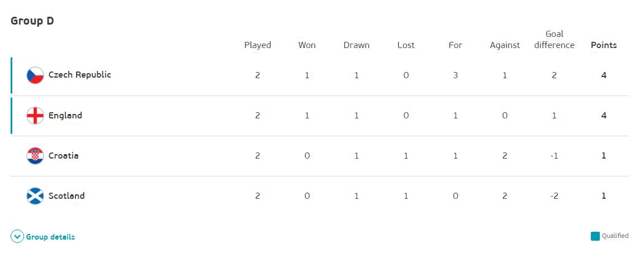Select the Scotland team name
Image resolution: width=644 pixels, height=258 pixels.
[67, 196]
